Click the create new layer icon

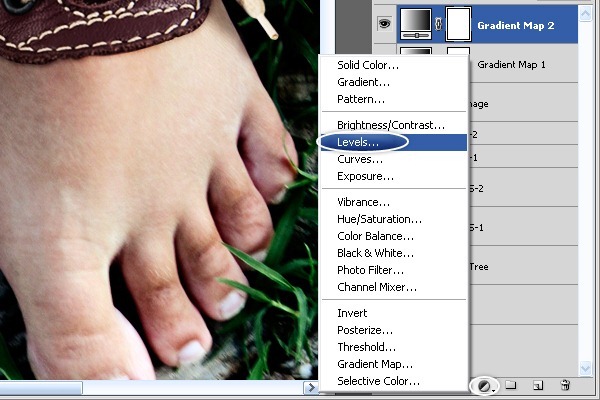538,385
